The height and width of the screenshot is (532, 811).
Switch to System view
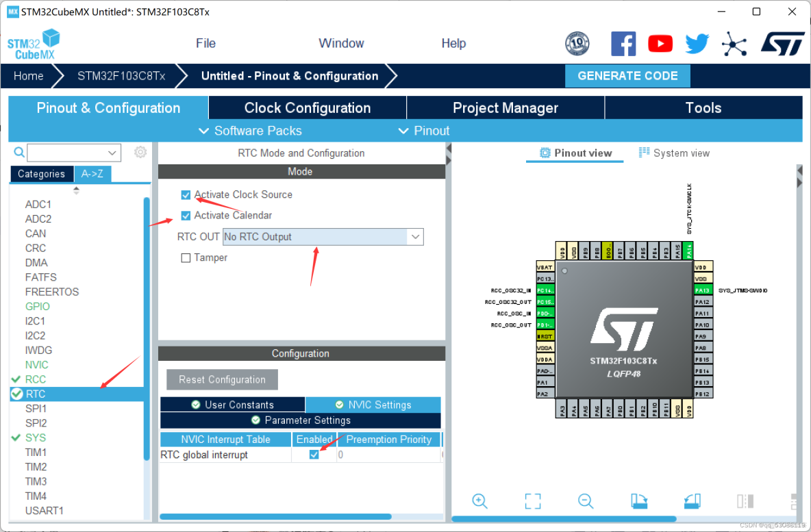click(675, 153)
